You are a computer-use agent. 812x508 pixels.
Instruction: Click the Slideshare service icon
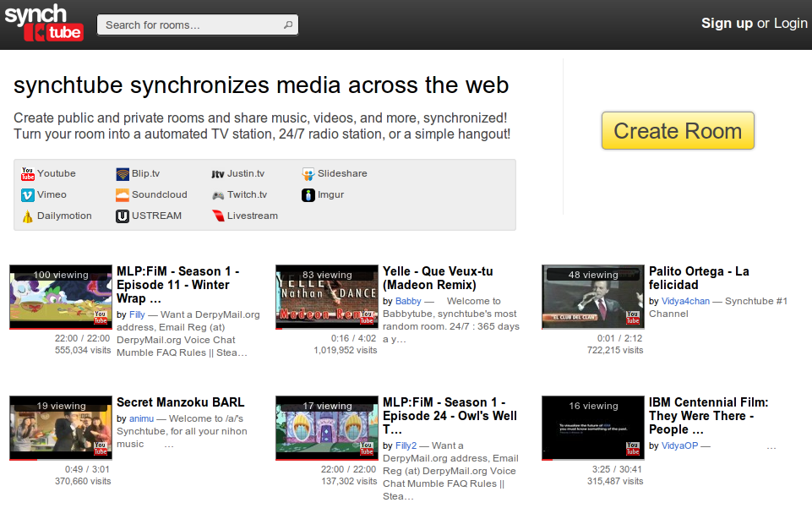tap(308, 174)
